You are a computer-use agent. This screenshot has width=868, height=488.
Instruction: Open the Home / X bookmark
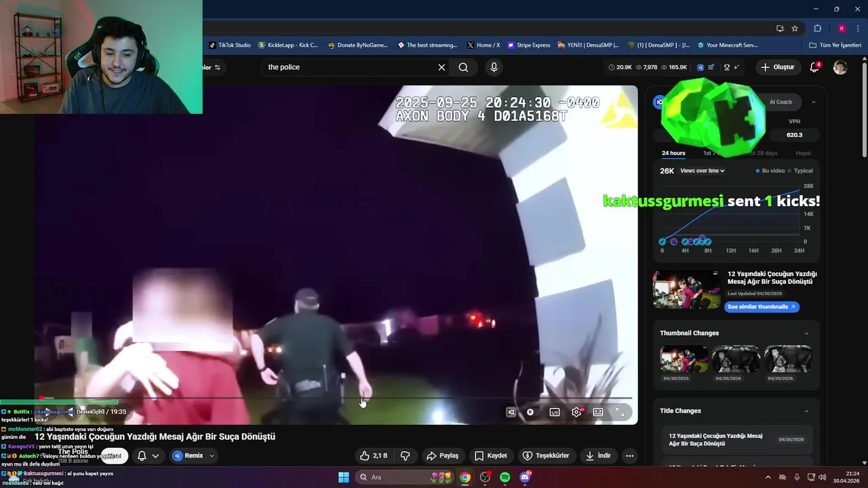484,45
